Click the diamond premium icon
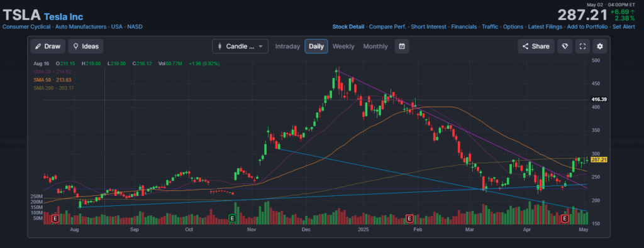Image resolution: width=644 pixels, height=248 pixels. click(564, 46)
